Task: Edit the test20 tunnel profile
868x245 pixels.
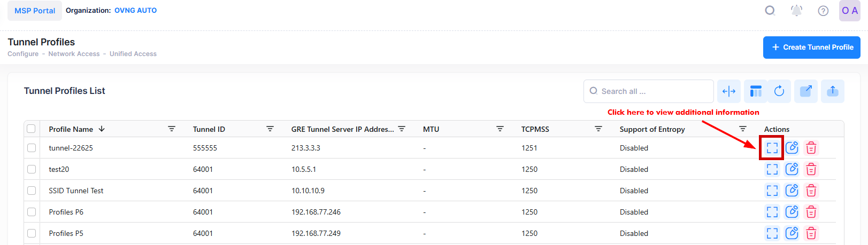Action: [792, 169]
